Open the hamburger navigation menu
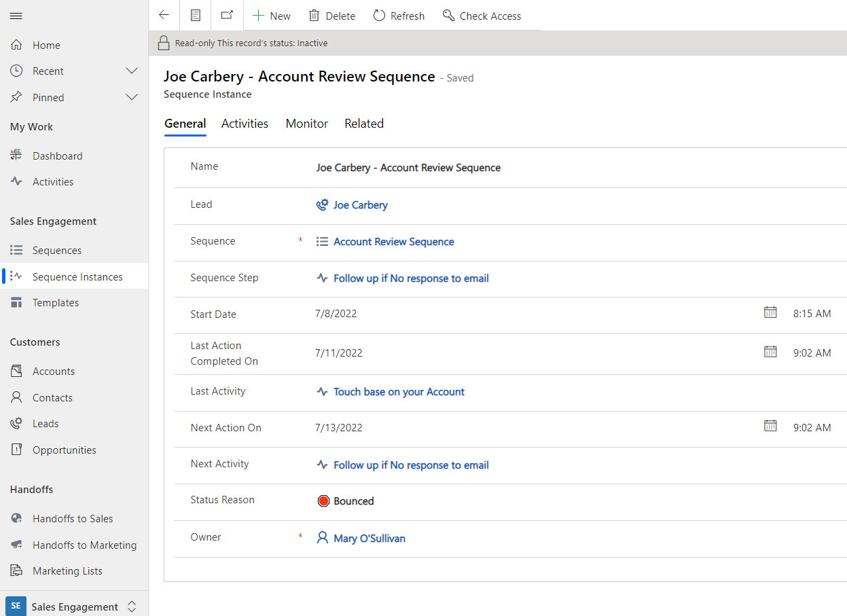 coord(16,16)
